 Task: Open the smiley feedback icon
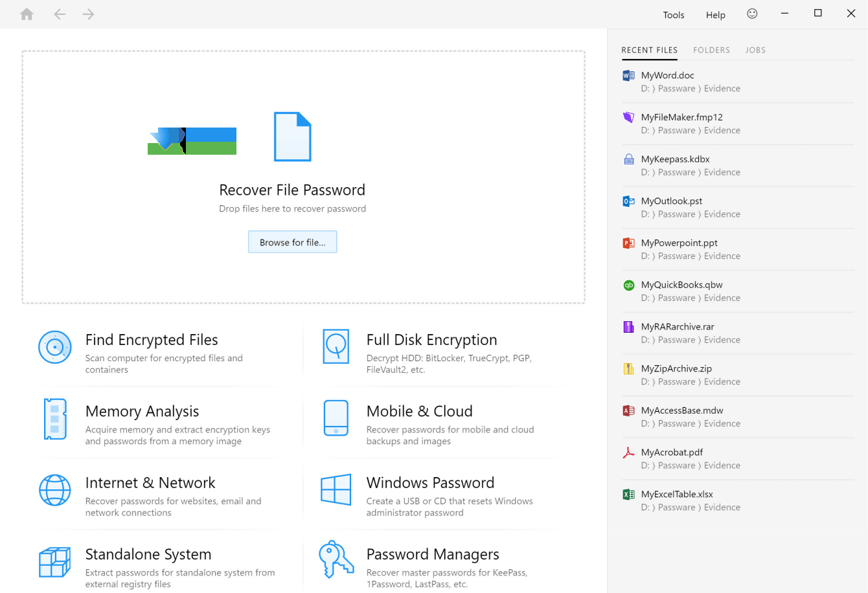[752, 14]
